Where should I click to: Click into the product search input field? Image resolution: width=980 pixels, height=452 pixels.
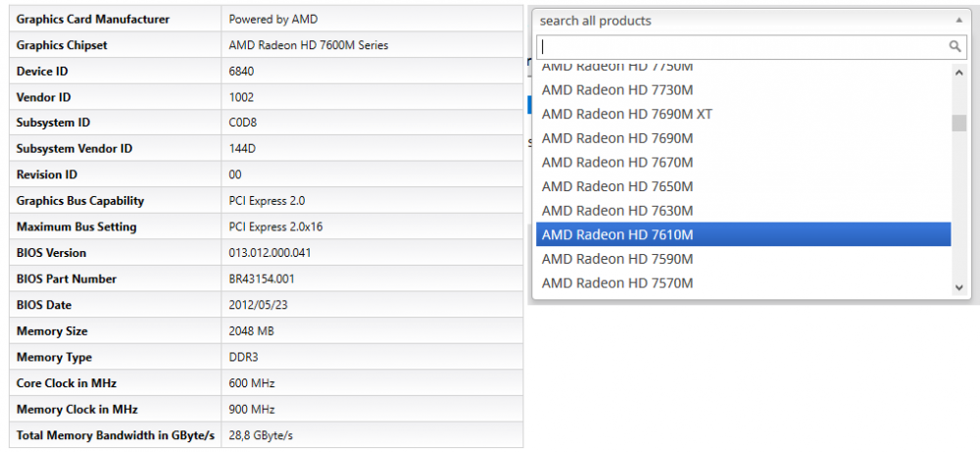752,47
